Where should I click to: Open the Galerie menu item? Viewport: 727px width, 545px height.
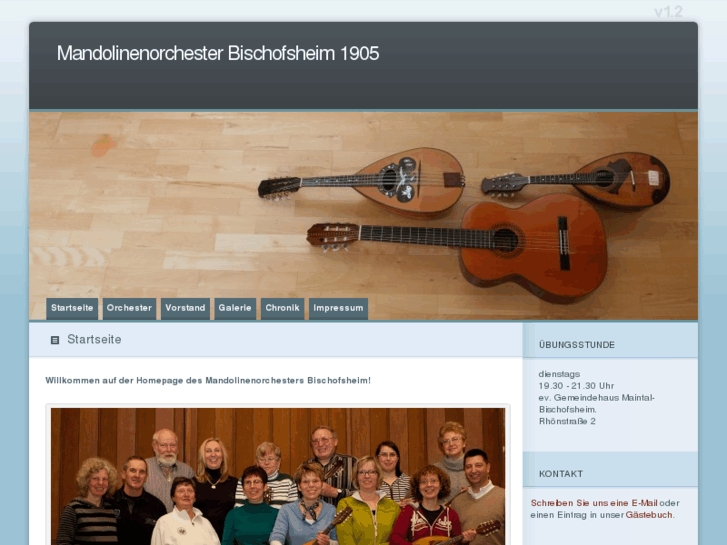click(x=235, y=308)
